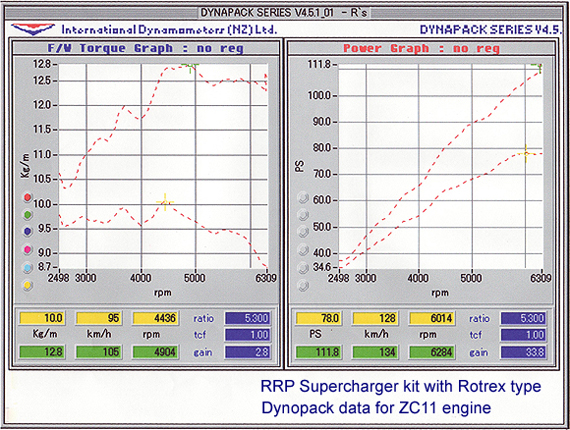This screenshot has width=570, height=430.
Task: Click the Kg/m axis label on torque graph
Action: 26,165
